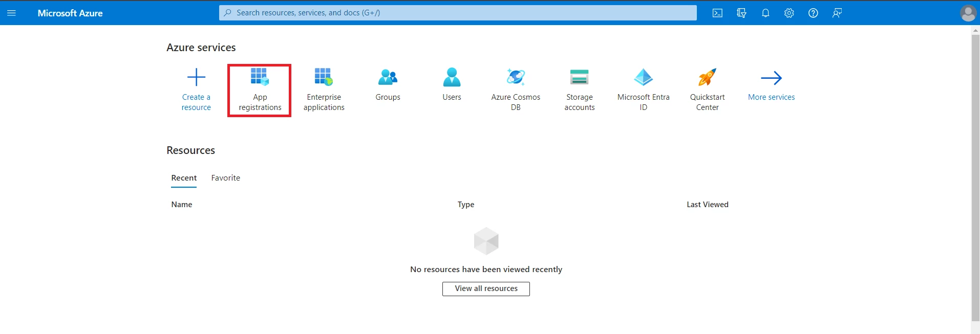980x334 pixels.
Task: Open the portal hamburger menu
Action: (11, 13)
